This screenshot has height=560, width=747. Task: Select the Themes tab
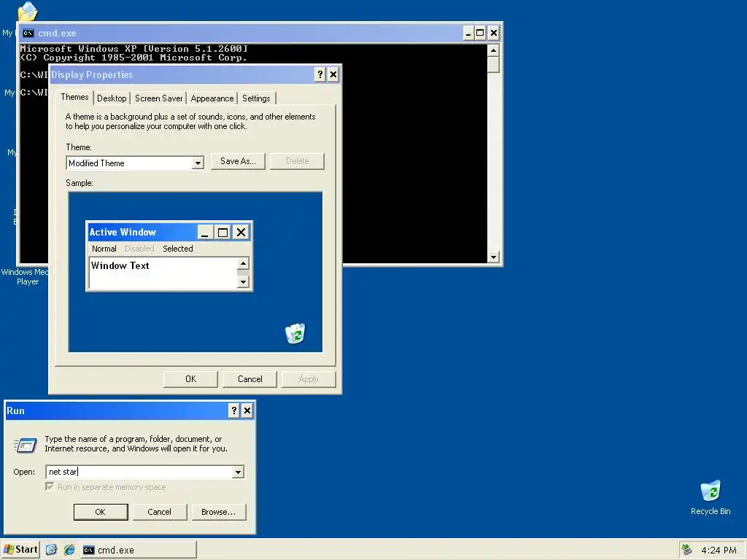74,97
